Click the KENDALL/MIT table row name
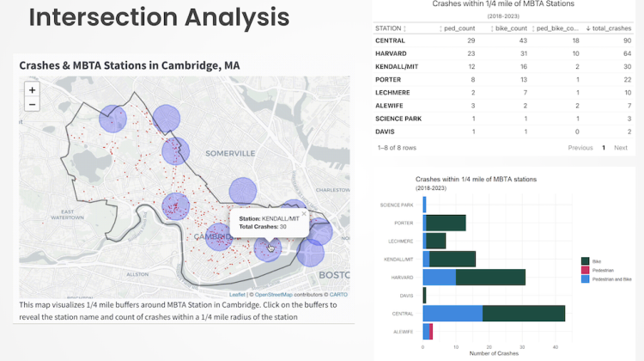The image size is (644, 361). coord(397,66)
